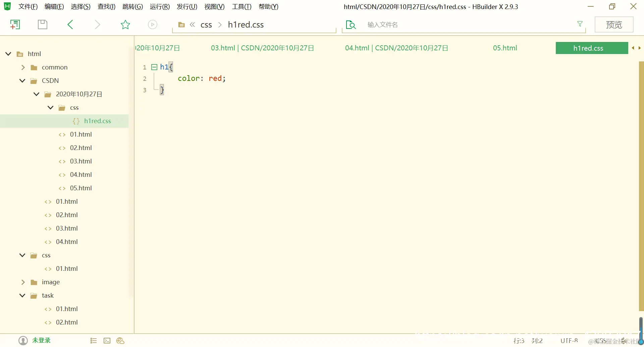Open the 发行(U) menu

point(187,7)
